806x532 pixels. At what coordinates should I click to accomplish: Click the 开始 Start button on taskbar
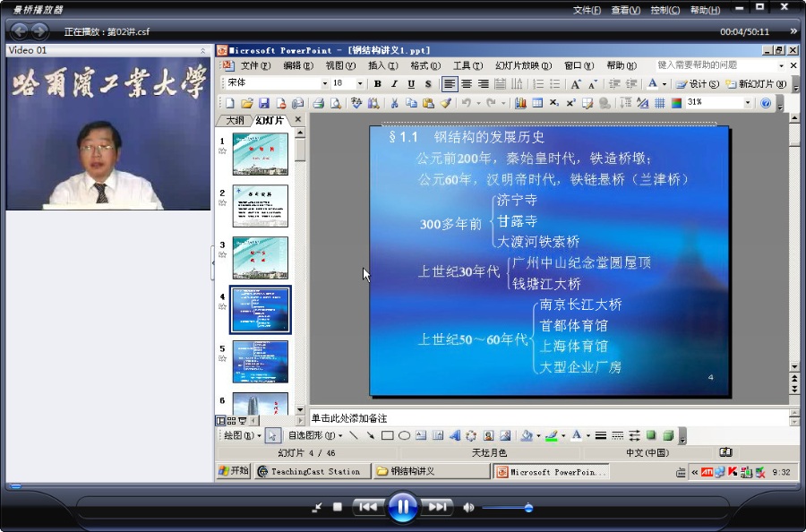click(234, 471)
